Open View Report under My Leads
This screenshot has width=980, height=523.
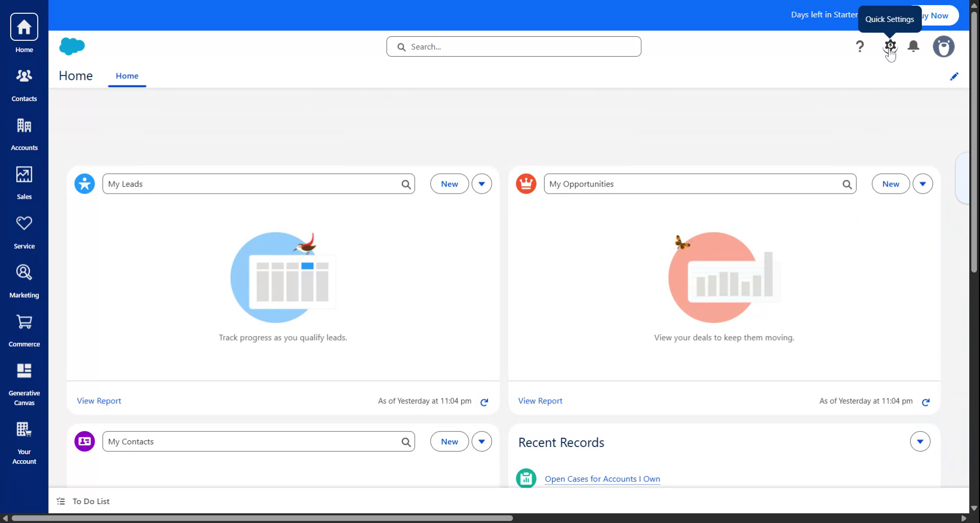[x=99, y=400]
